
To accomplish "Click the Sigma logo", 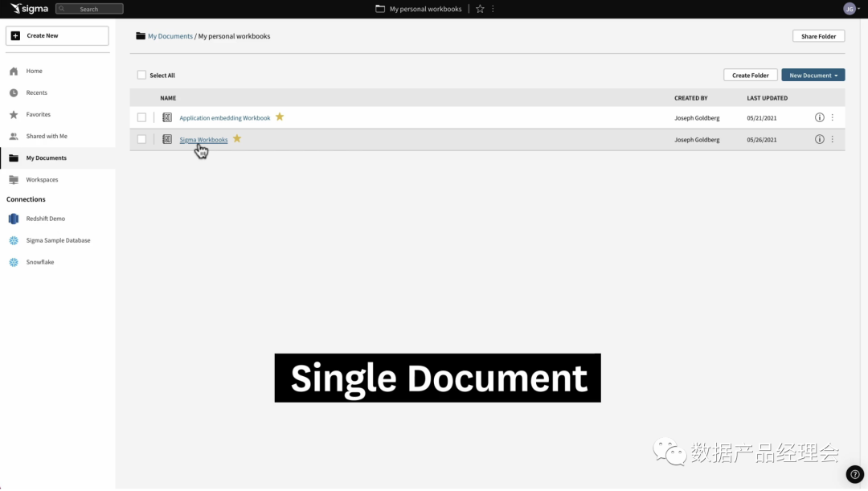I will [30, 9].
